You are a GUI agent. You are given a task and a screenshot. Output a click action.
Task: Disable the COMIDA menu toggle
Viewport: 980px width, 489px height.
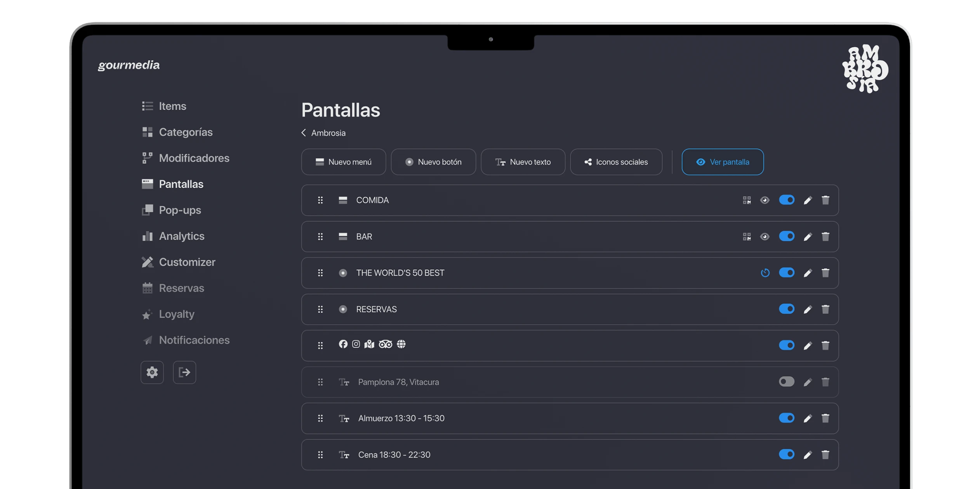click(786, 200)
